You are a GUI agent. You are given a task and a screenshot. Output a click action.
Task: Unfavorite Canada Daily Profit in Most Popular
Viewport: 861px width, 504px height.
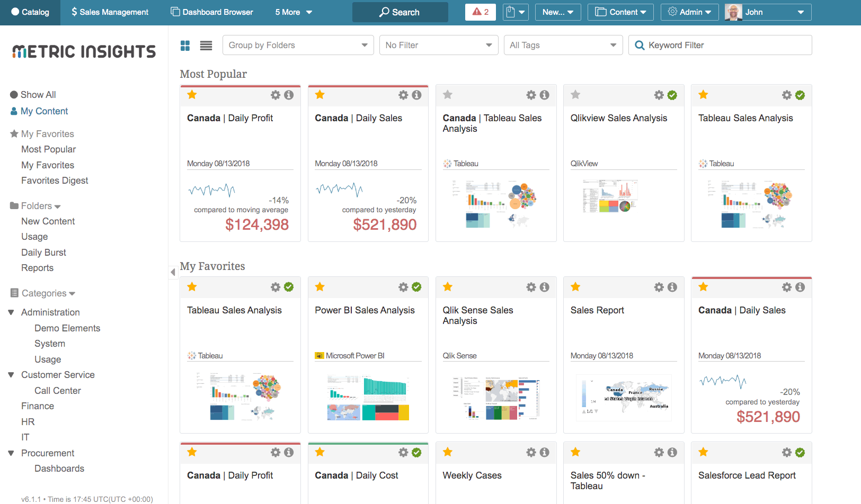point(192,95)
